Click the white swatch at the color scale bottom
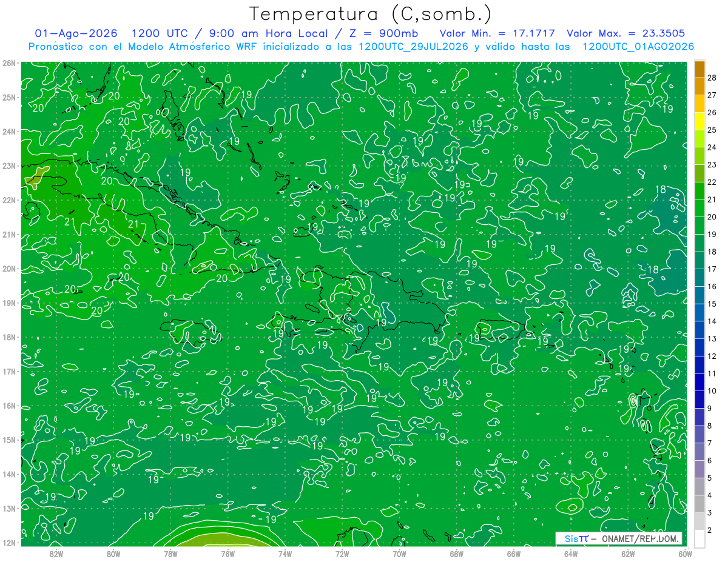 (699, 538)
